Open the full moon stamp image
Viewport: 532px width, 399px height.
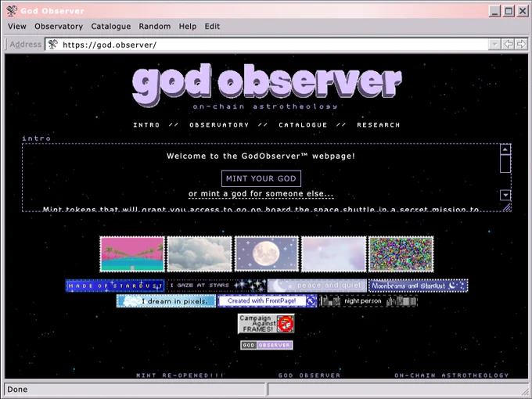pos(267,254)
